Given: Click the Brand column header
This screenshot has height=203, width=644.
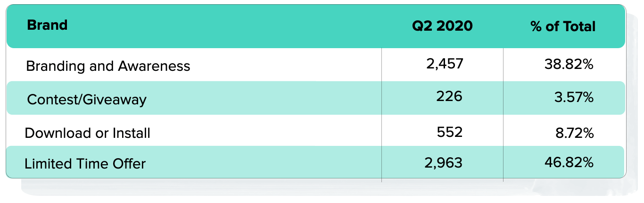Looking at the screenshot, I should pos(47,25).
